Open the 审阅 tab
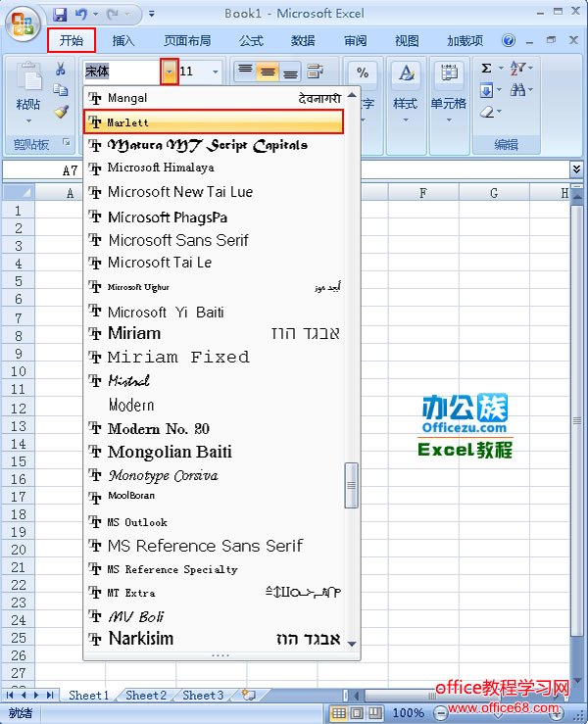Viewport: 588px width, 724px height. (355, 40)
